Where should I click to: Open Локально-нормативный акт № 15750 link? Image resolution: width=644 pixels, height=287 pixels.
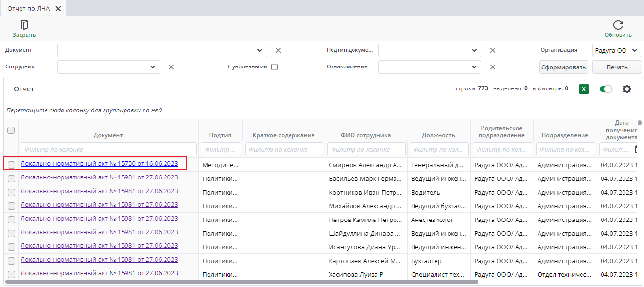point(99,164)
